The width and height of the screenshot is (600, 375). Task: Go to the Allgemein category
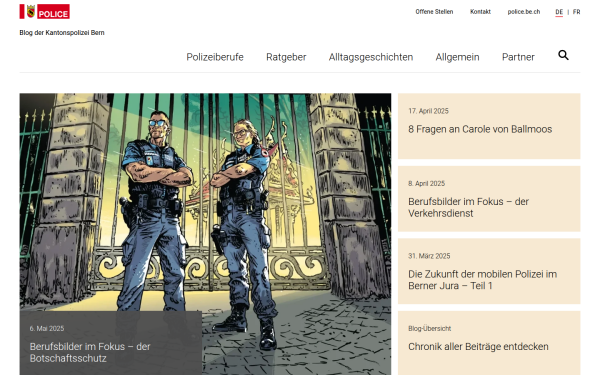click(x=457, y=57)
